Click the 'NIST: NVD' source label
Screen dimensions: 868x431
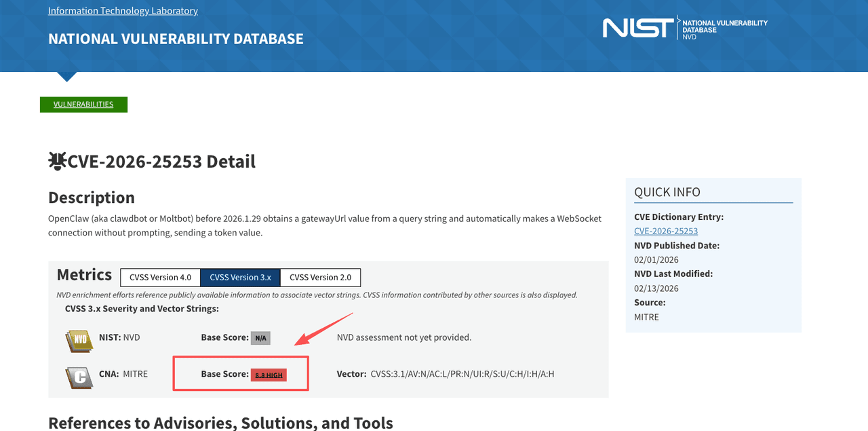119,337
